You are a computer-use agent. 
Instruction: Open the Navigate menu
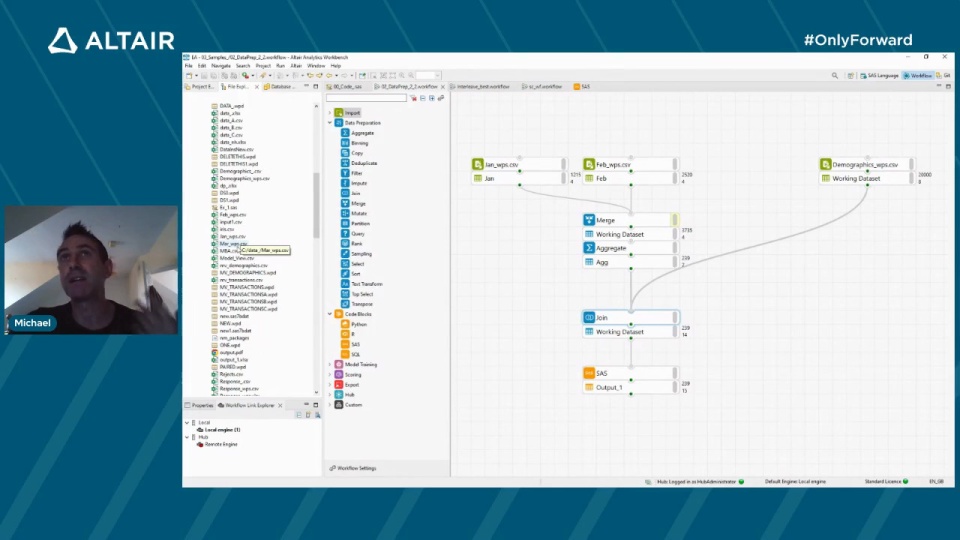pyautogui.click(x=220, y=66)
